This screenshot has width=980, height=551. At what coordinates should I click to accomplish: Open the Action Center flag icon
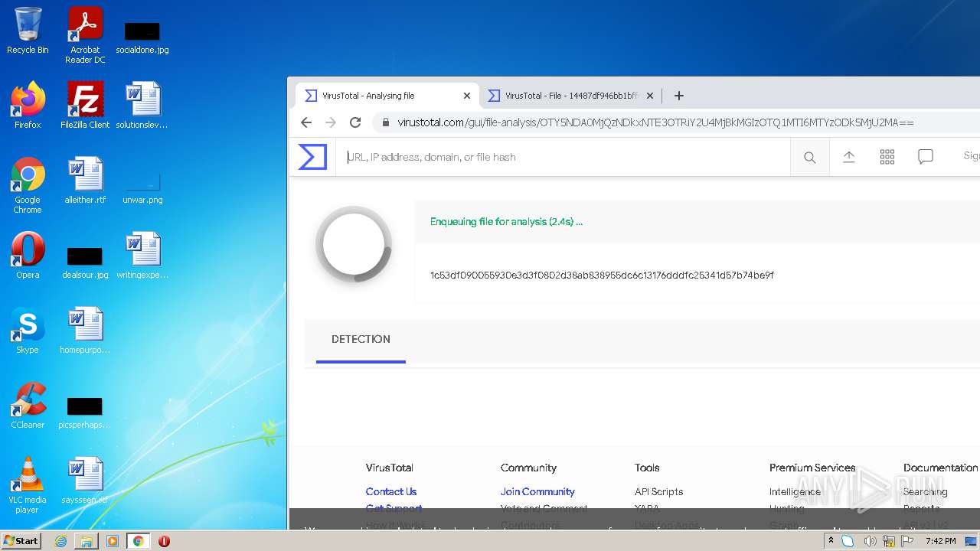(x=908, y=541)
